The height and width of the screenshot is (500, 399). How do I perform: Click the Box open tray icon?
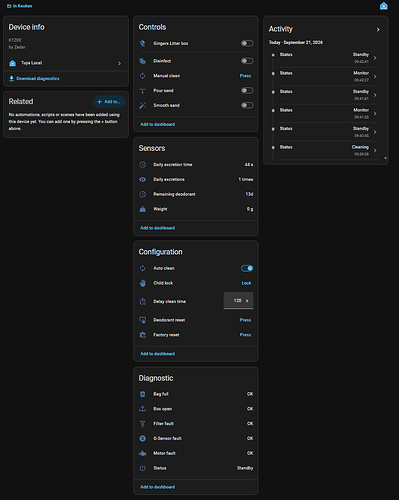tap(142, 409)
